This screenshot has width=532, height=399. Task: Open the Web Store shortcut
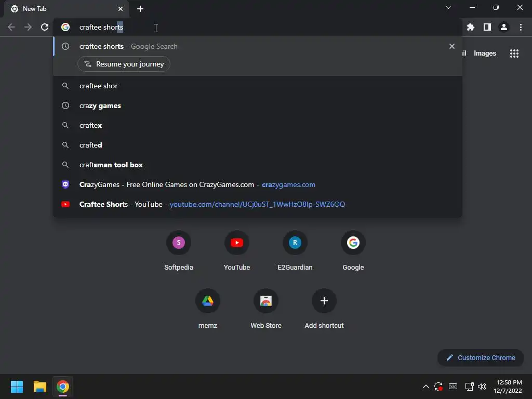pyautogui.click(x=266, y=309)
